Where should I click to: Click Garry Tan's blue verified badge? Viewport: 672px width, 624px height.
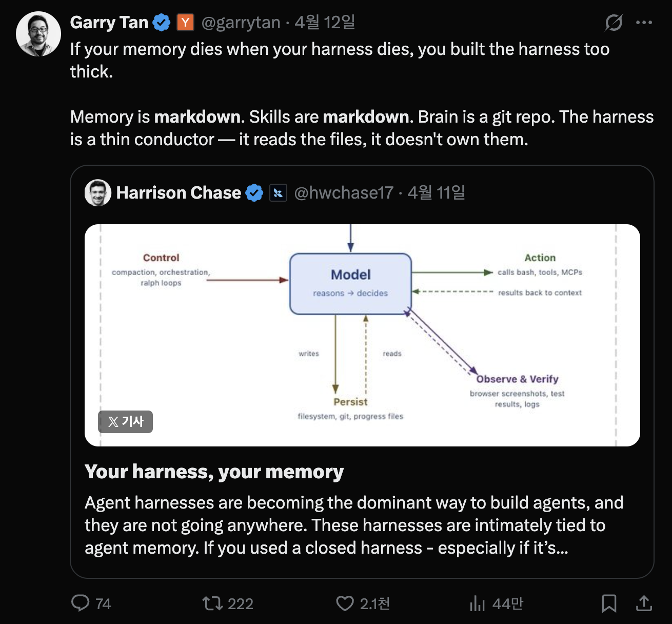pos(162,23)
